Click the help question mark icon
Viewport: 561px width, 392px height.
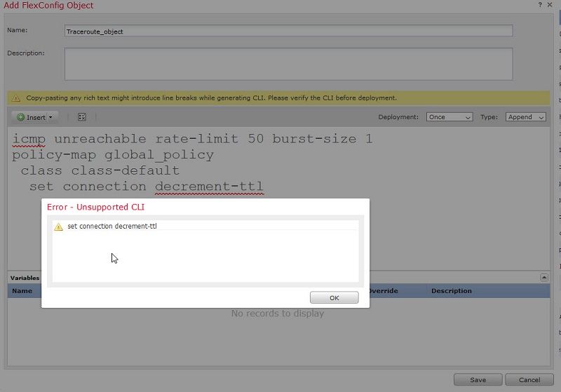pyautogui.click(x=540, y=5)
